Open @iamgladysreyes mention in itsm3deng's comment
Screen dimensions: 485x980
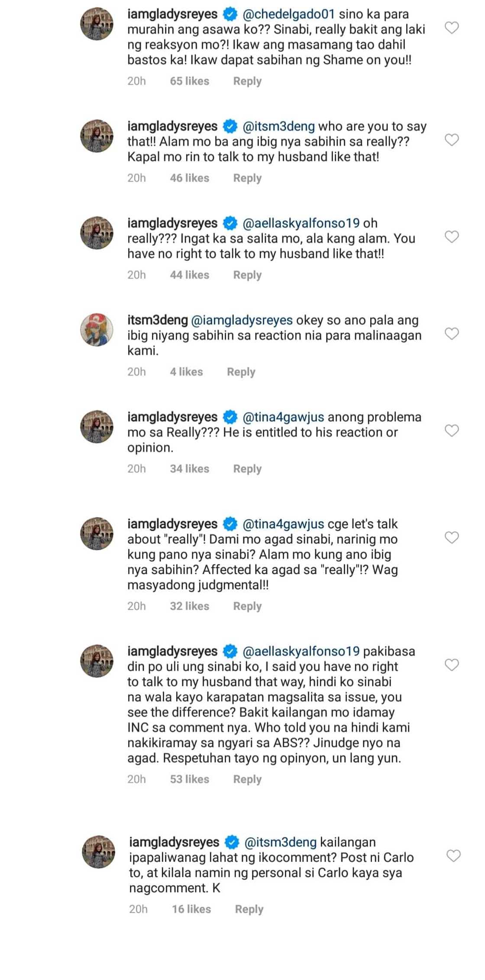click(242, 320)
